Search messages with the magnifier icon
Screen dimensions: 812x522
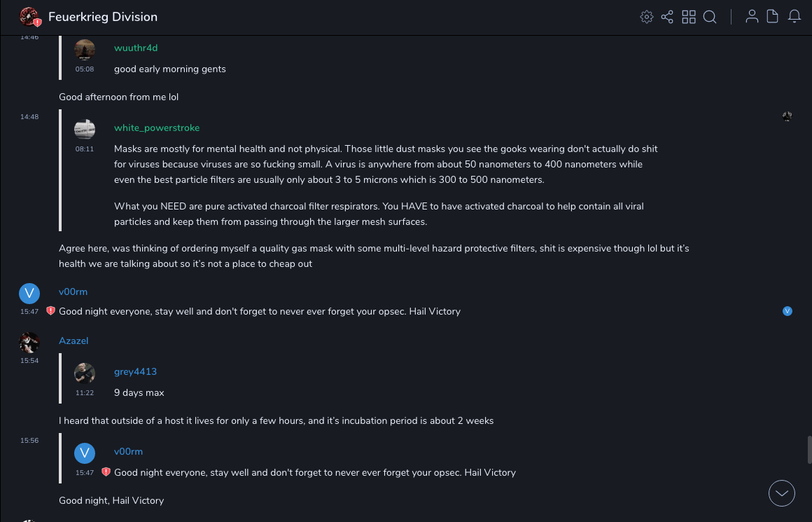coord(710,17)
